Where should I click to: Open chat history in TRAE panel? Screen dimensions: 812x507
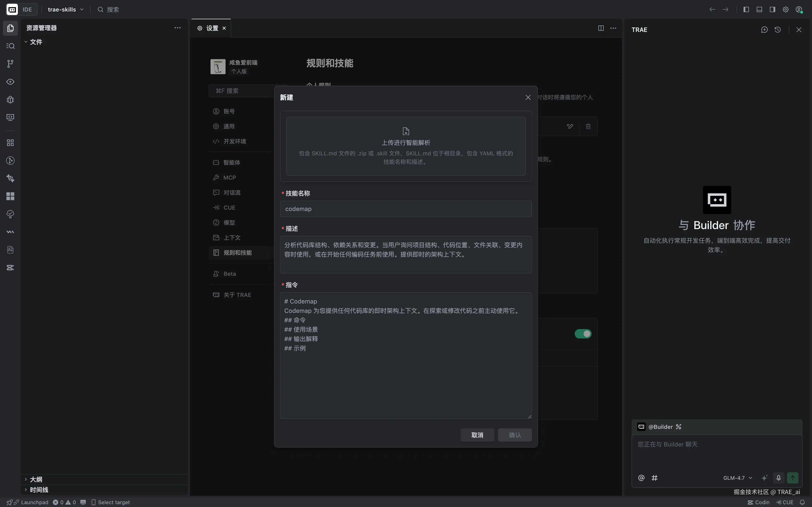click(x=777, y=30)
